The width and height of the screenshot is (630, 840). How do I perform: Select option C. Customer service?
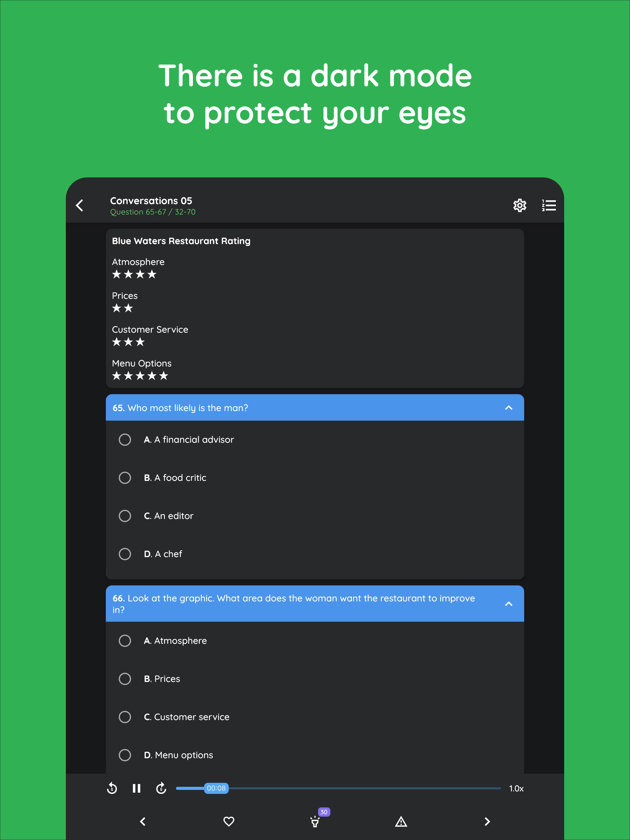(x=315, y=717)
